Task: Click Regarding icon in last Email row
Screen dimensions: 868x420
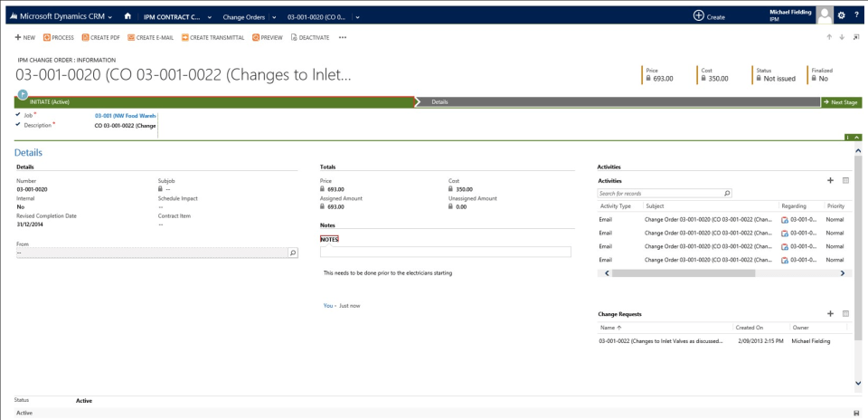Action: pos(785,260)
